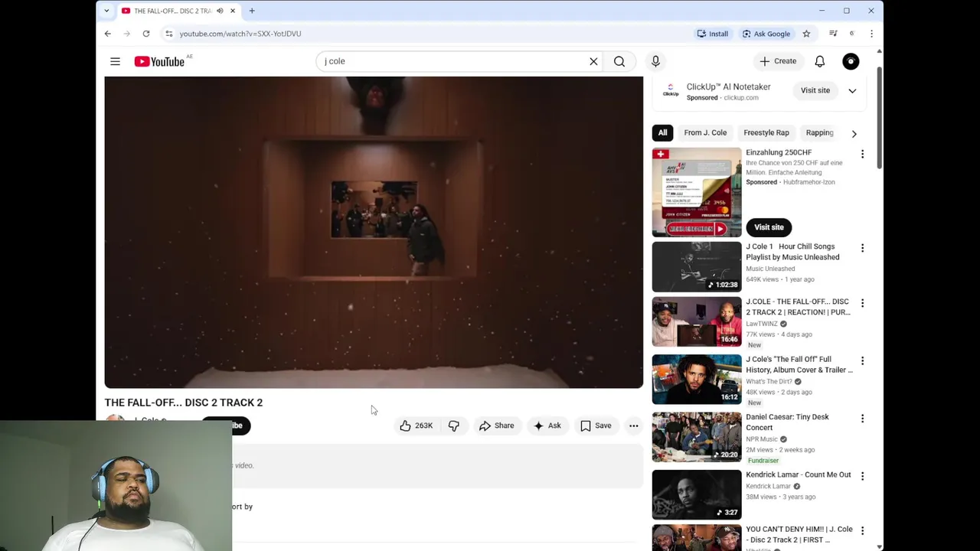Open Kendrick Lamar Count Me Out title
The height and width of the screenshot is (551, 980).
[799, 474]
